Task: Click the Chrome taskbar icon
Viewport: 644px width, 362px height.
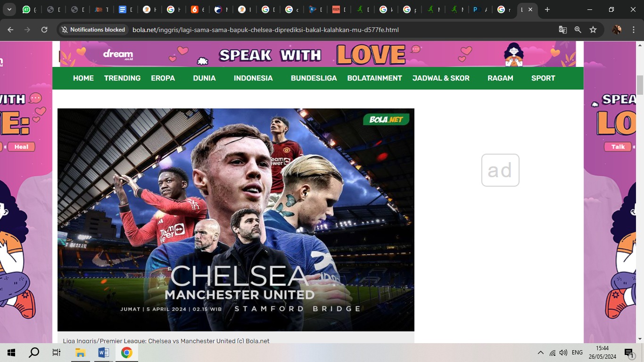Action: (126, 353)
